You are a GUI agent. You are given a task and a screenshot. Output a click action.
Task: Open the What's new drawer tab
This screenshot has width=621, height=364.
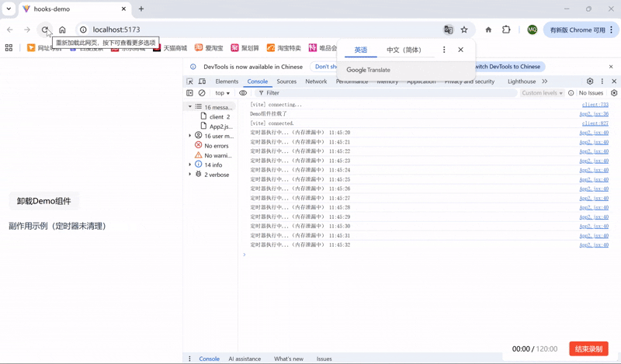(x=289, y=359)
